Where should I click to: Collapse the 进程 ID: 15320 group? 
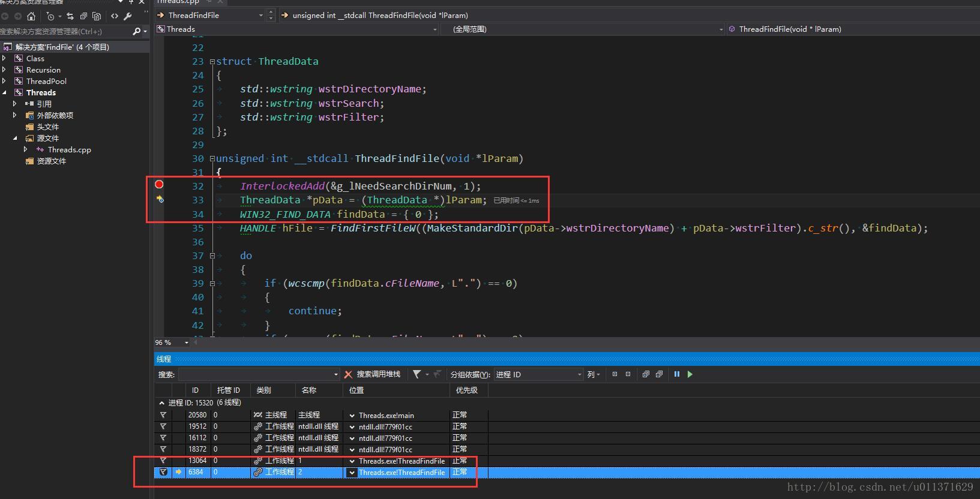(x=161, y=403)
